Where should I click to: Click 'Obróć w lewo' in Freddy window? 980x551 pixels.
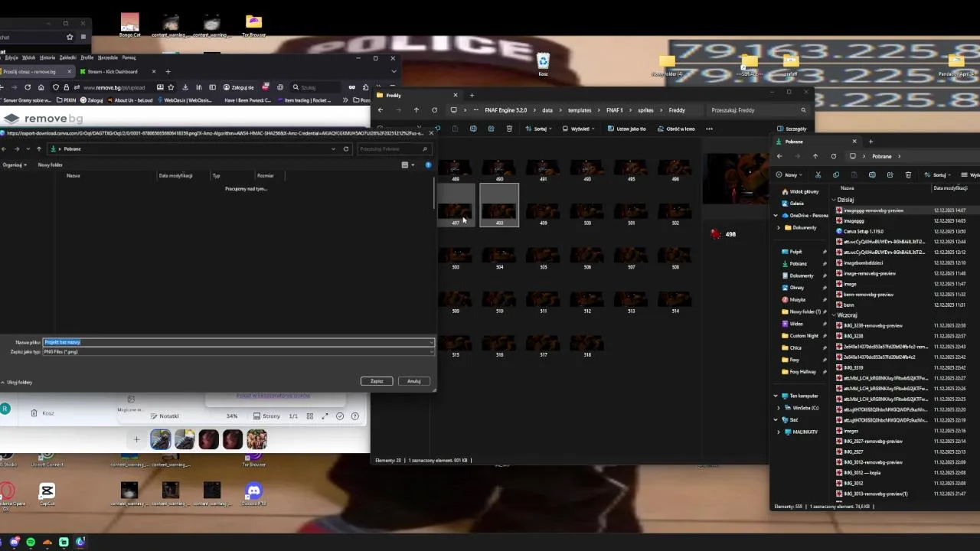tap(676, 129)
